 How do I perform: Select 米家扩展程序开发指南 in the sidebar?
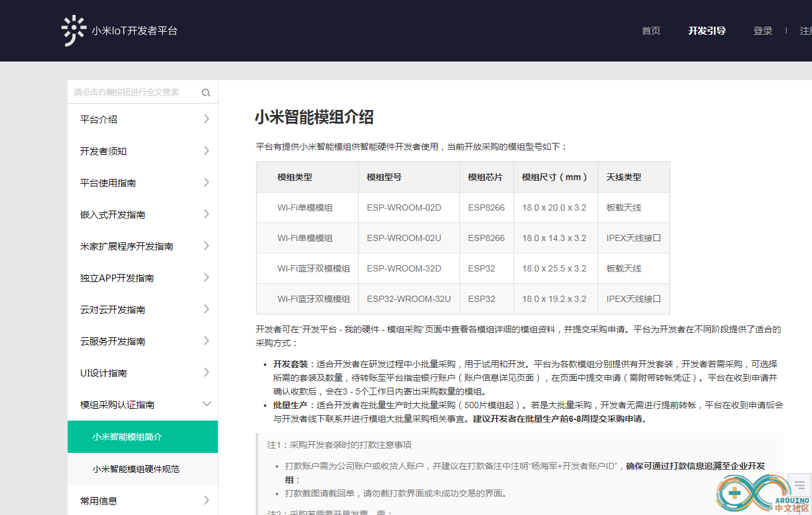127,246
